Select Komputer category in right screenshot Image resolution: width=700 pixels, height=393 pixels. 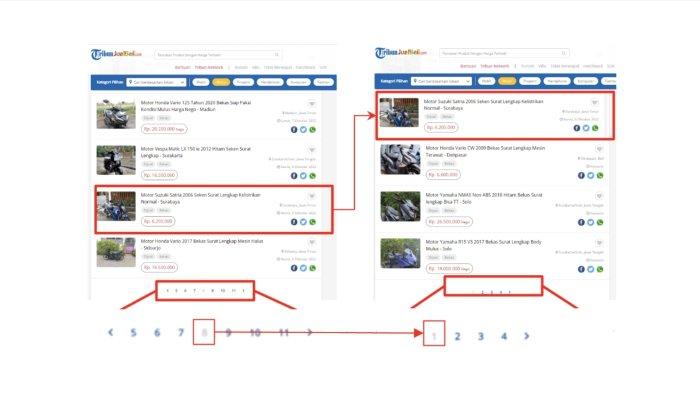click(x=585, y=81)
